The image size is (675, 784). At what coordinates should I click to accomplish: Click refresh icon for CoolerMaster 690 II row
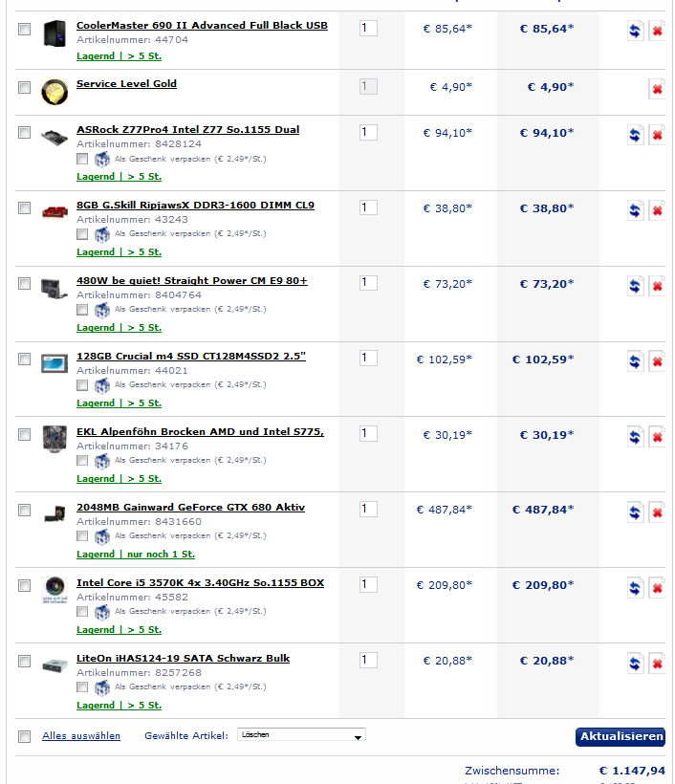tap(635, 31)
